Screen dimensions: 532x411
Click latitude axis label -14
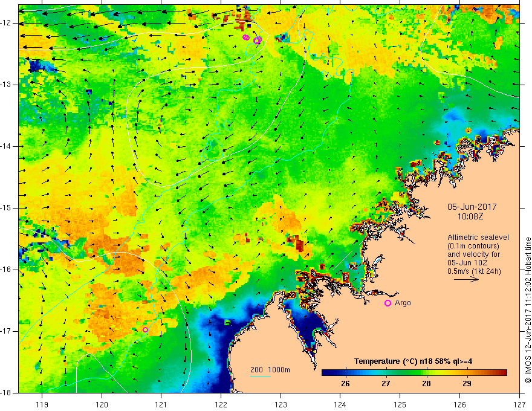6,146
